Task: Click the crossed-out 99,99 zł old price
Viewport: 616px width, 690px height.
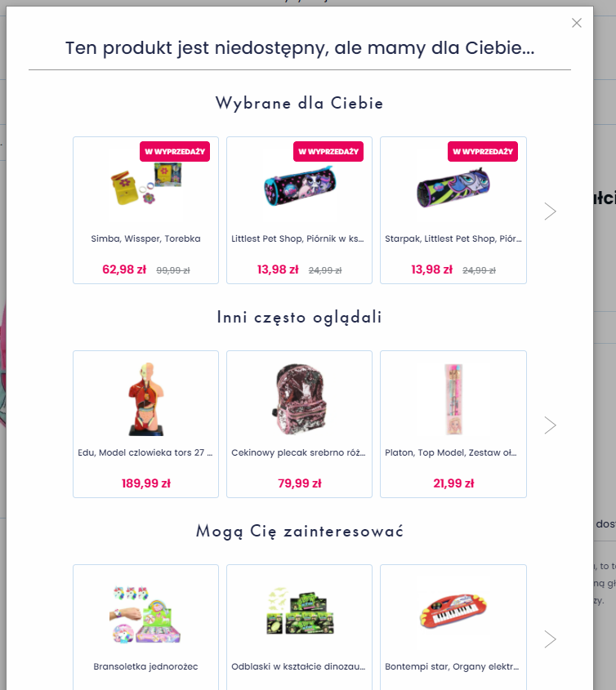Action: click(172, 269)
